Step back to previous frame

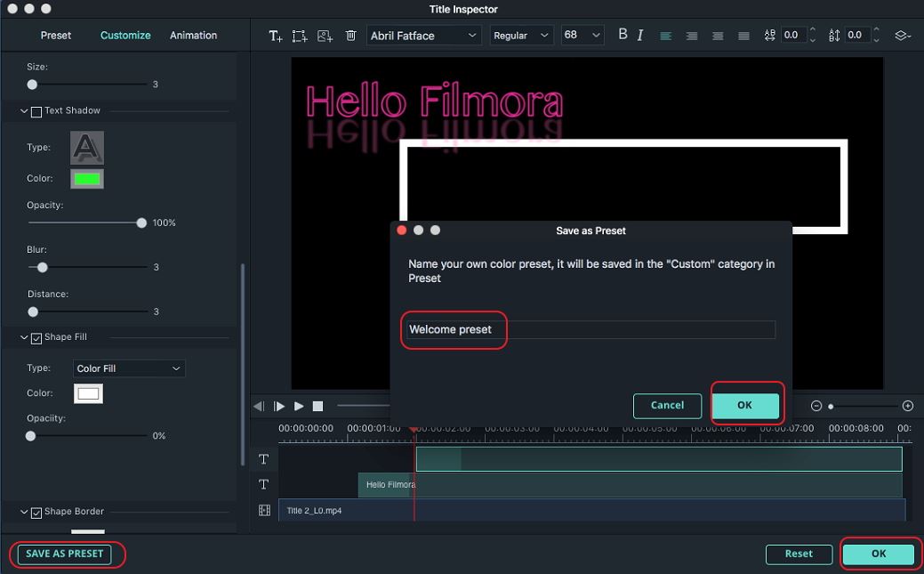point(258,406)
